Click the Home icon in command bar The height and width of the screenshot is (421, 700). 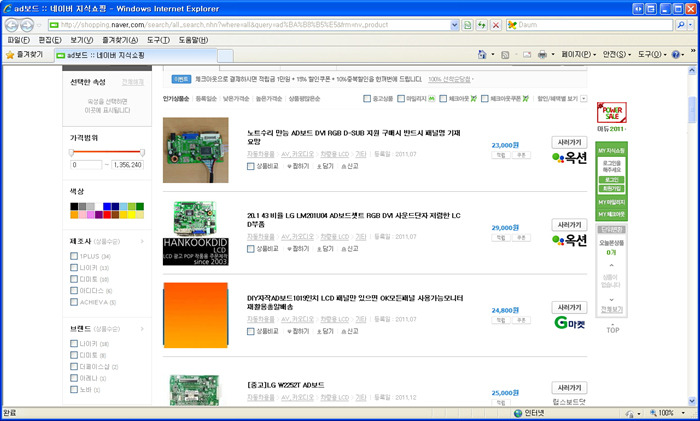point(482,54)
